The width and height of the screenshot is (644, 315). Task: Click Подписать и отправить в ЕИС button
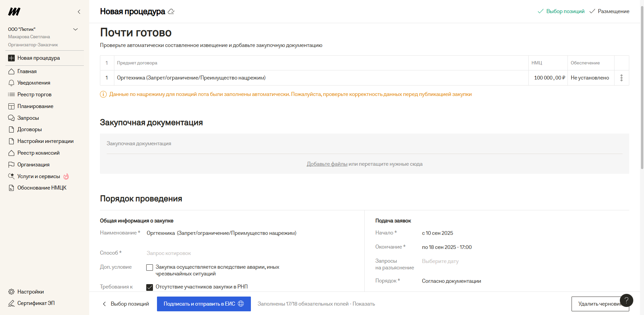[x=204, y=304]
